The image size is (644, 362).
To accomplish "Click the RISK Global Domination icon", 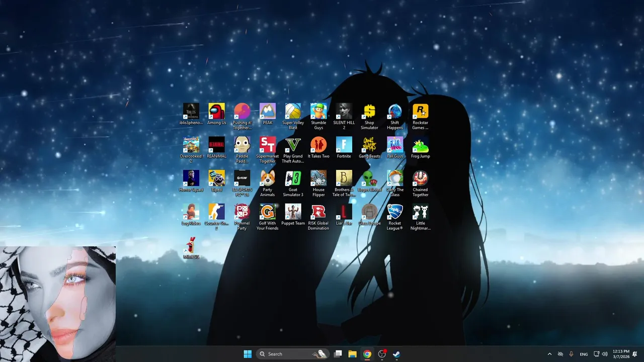I will coord(318,217).
